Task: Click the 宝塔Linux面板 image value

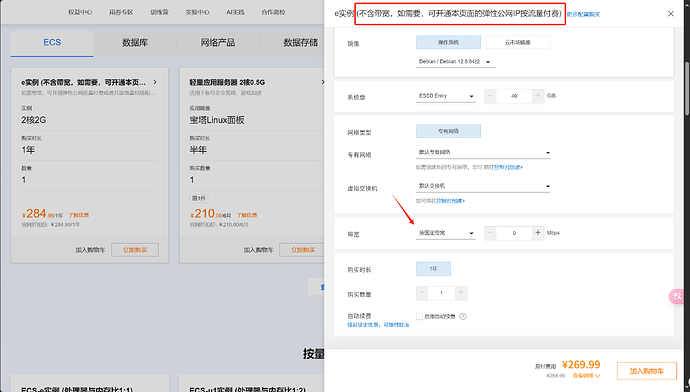Action: (x=217, y=120)
